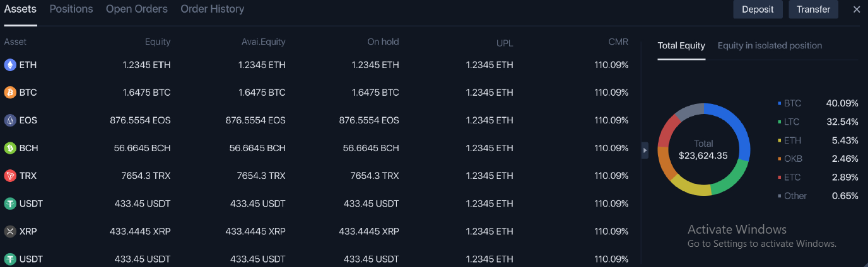Viewport: 868px width, 267px height.
Task: Select the Total Equity view
Action: 681,45
